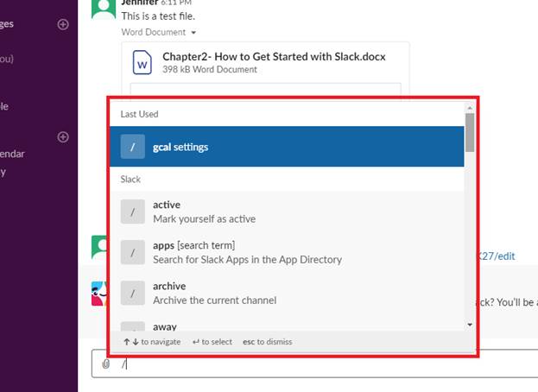Click the slash icon beside gcal settings
538x392 pixels.
coord(133,147)
